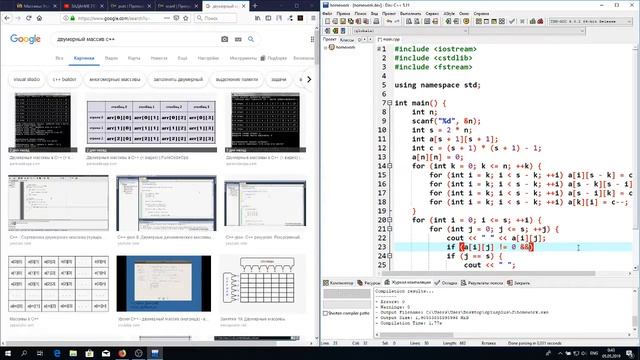This screenshot has height=360, width=640.
Task: Click the Save icon in Dev-C++ toolbar
Action: coord(343,21)
